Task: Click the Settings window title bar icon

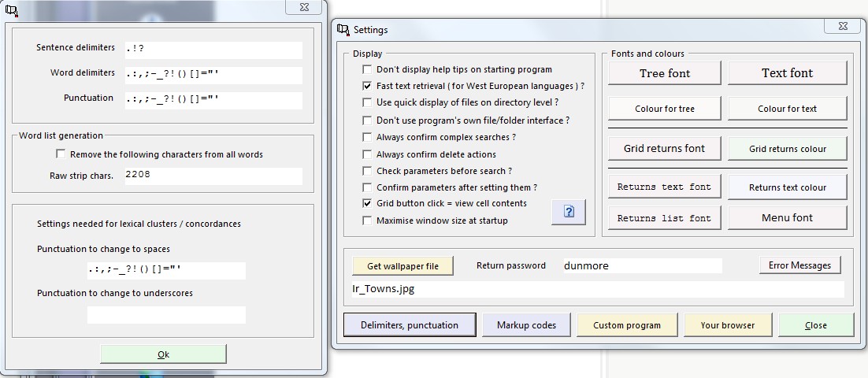Action: [x=343, y=30]
